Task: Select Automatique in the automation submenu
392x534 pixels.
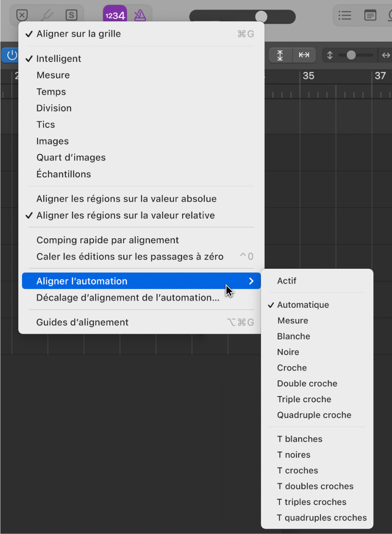Action: coord(303,305)
